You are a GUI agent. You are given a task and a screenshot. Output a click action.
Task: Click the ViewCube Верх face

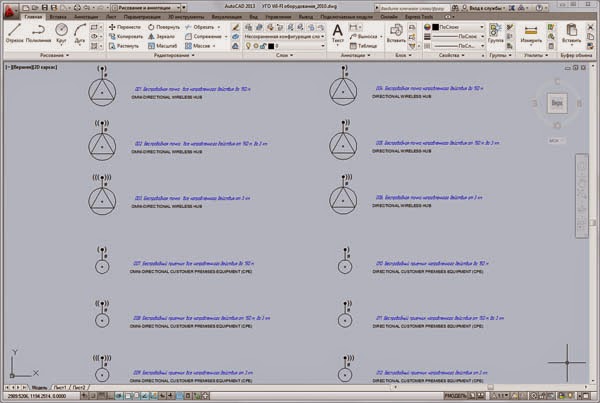[x=557, y=103]
